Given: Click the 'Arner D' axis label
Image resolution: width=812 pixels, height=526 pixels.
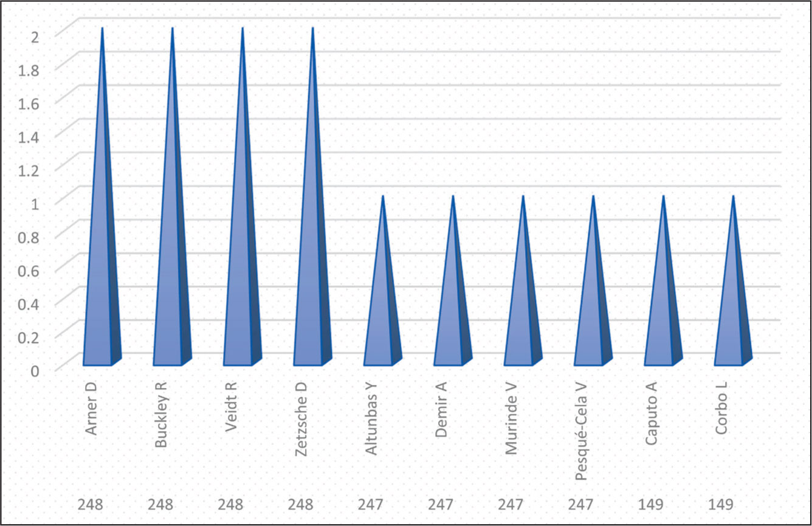Looking at the screenshot, I should pyautogui.click(x=92, y=409).
